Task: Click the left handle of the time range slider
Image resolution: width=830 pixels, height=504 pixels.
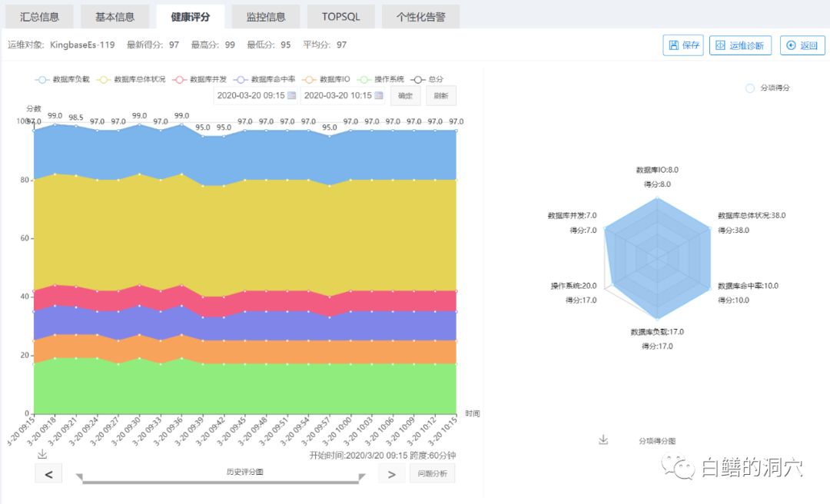Action: click(79, 478)
